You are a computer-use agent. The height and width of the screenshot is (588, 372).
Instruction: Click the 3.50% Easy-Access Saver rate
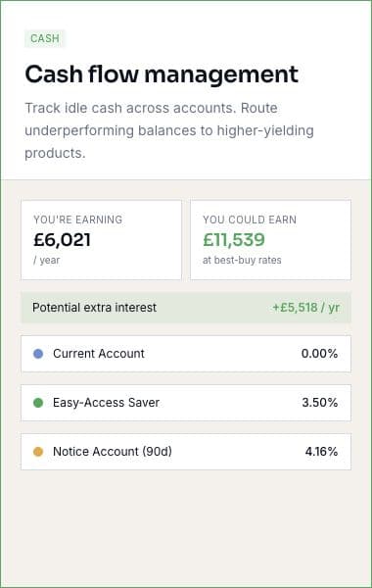point(320,403)
